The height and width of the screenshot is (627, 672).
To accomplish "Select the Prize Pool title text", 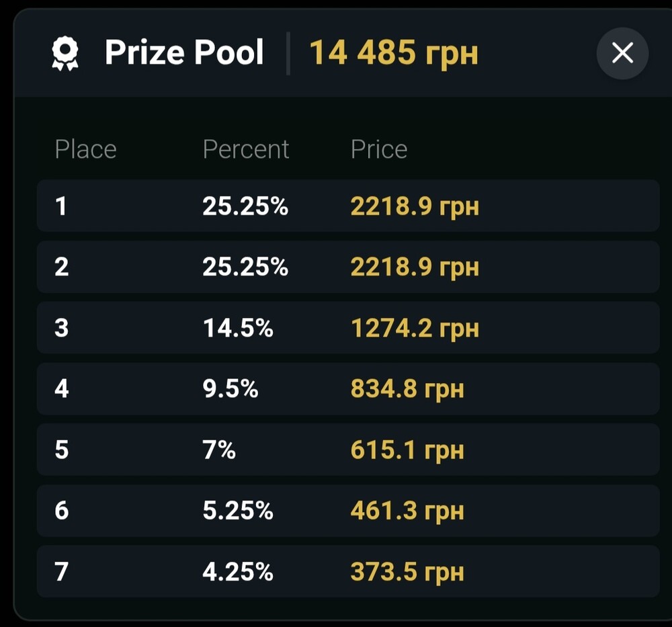I will [x=184, y=52].
